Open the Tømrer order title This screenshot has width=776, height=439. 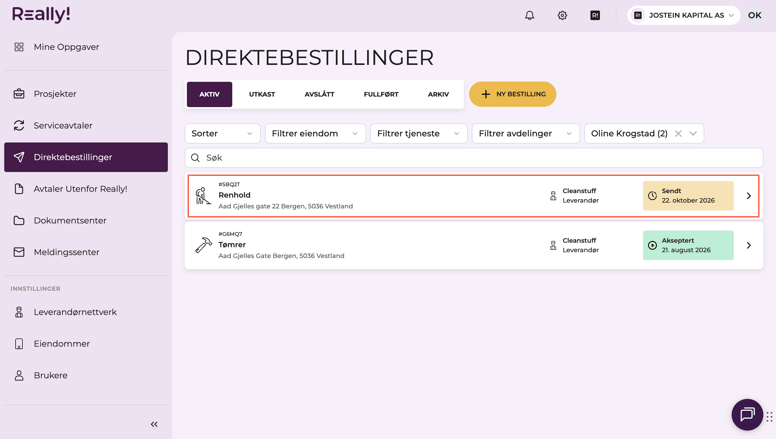(x=232, y=244)
